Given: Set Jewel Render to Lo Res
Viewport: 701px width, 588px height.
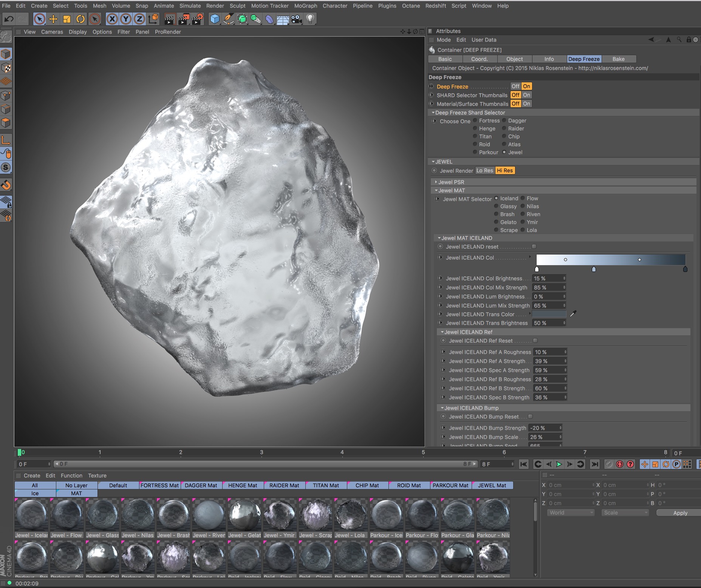Looking at the screenshot, I should click(484, 170).
